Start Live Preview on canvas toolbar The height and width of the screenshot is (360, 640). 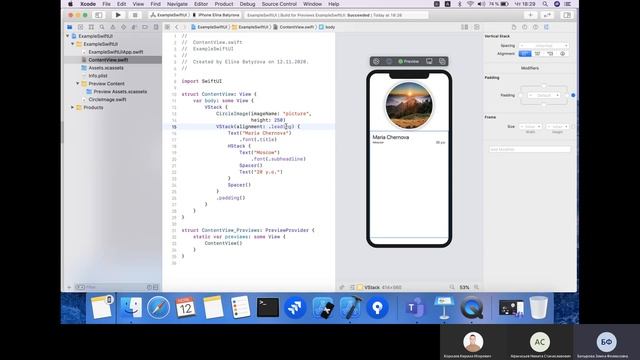pos(376,61)
